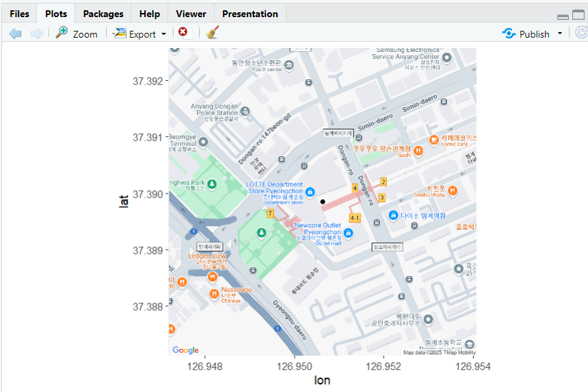Image resolution: width=588 pixels, height=392 pixels.
Task: Click the 37.392 latitude tick label
Action: point(148,81)
